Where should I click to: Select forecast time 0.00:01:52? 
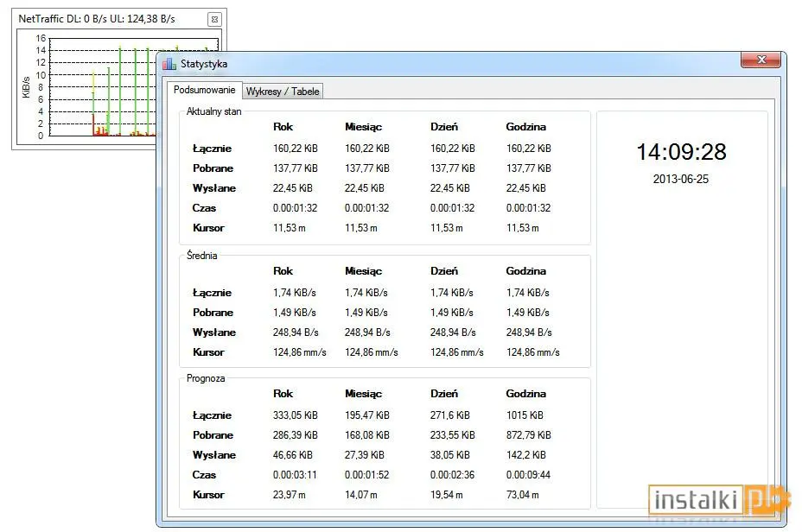(366, 475)
